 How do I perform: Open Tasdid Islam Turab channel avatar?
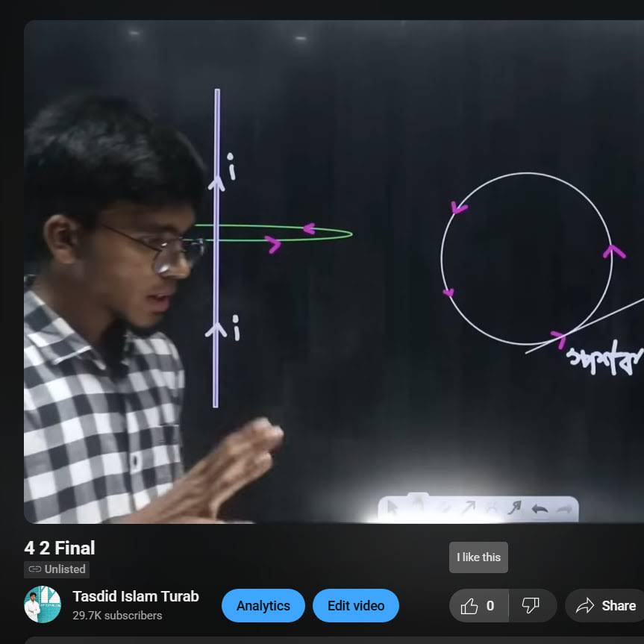pyautogui.click(x=43, y=604)
